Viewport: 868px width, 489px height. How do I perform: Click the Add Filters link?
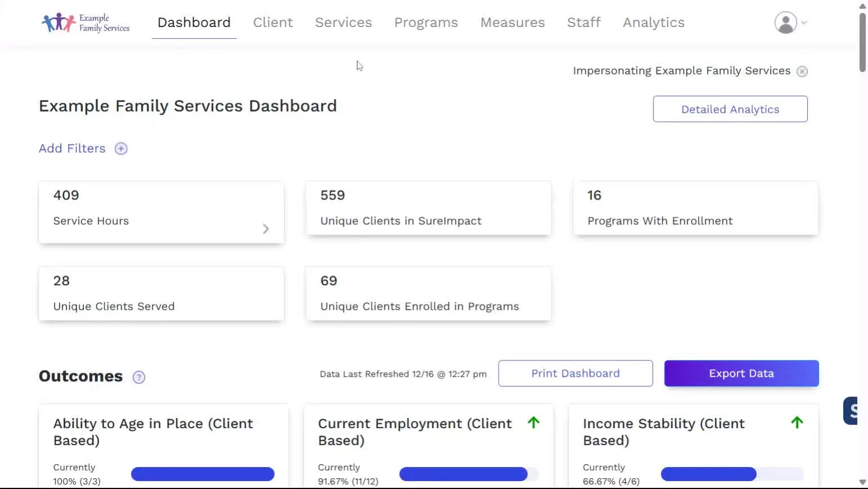72,149
